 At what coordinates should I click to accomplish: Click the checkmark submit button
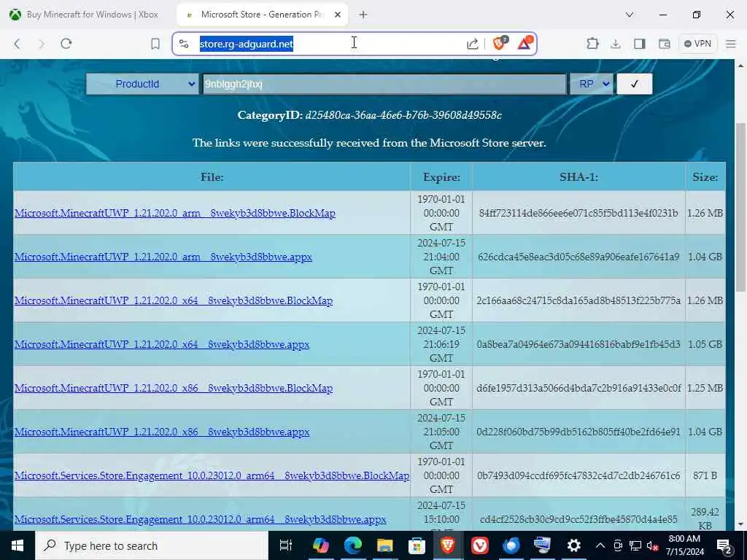coord(634,84)
